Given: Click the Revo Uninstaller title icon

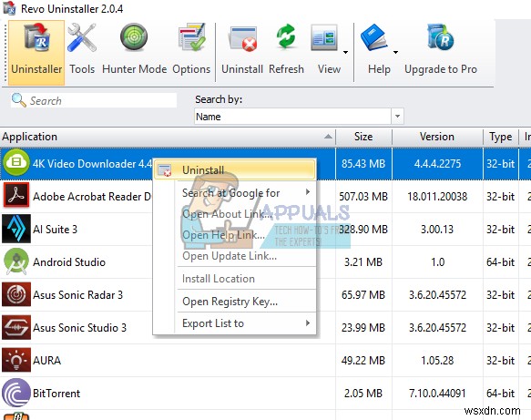Looking at the screenshot, I should [9, 8].
